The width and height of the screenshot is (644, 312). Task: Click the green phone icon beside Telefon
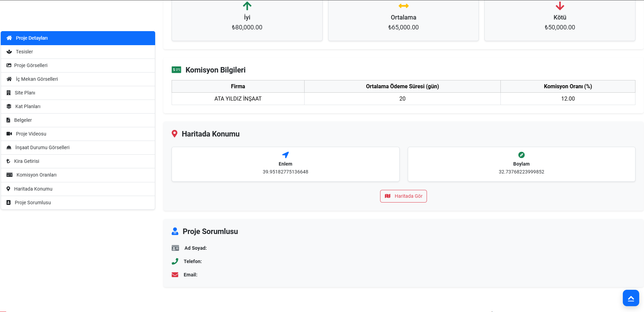[175, 261]
